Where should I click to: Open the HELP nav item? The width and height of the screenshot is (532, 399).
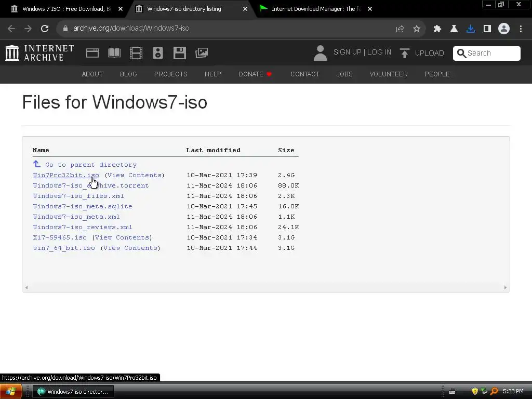click(212, 74)
